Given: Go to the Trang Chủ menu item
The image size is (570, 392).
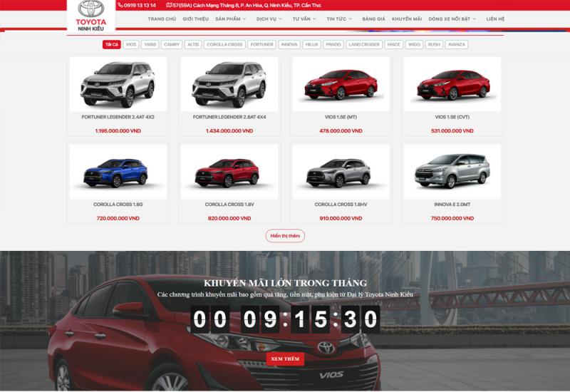Looking at the screenshot, I should coord(161,19).
